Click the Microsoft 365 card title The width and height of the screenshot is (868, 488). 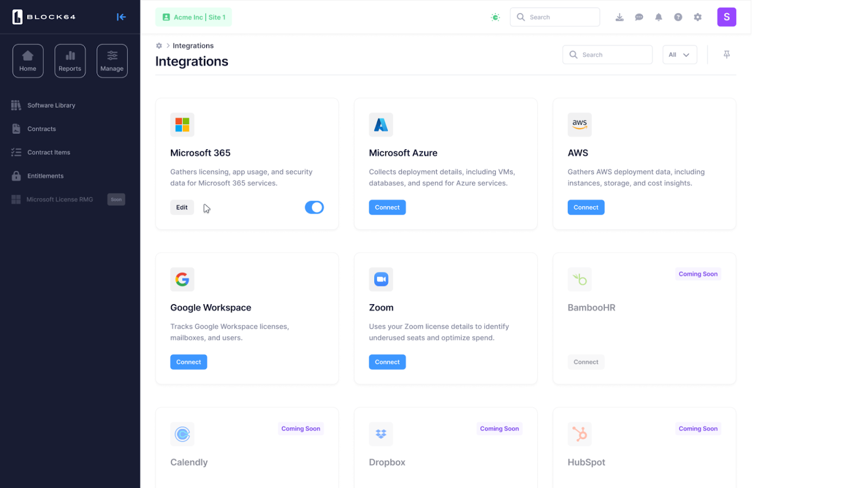coord(200,153)
